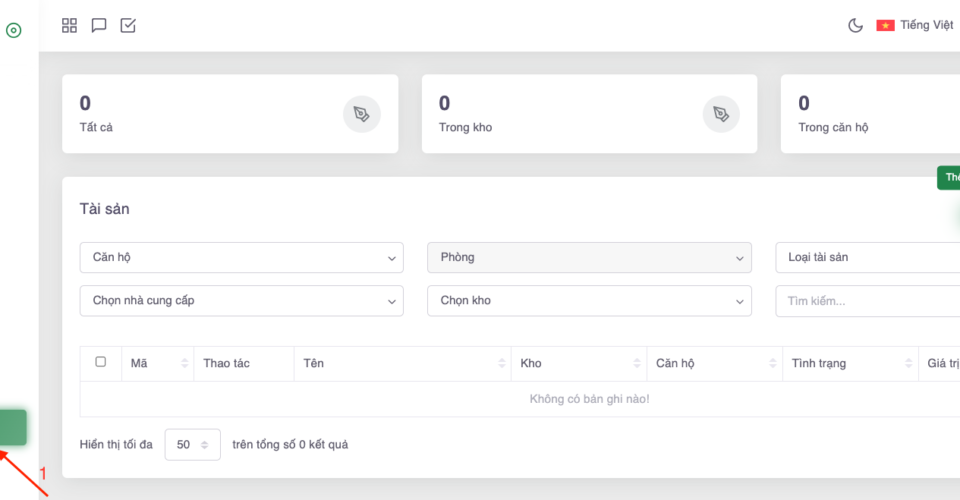Open the chat messages icon
The image size is (960, 500).
tap(99, 26)
